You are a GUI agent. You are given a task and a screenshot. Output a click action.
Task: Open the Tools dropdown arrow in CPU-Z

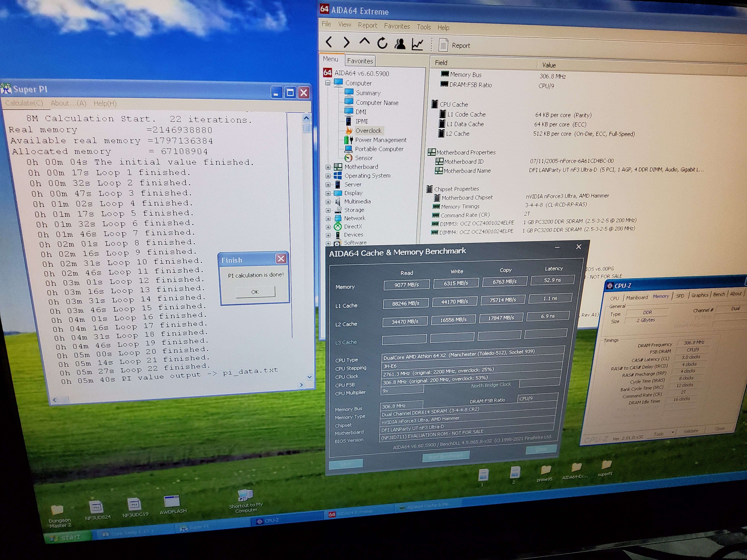tap(673, 432)
